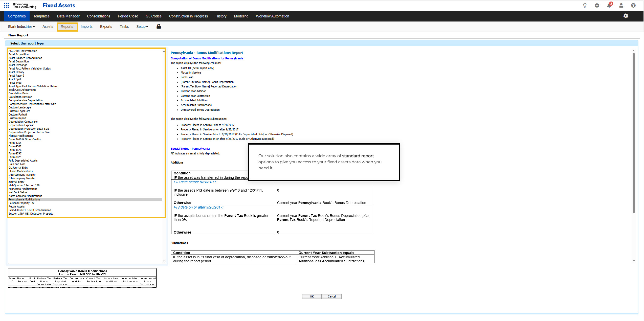Click the lock icon next to Setup
This screenshot has height=321, width=644.
pyautogui.click(x=159, y=27)
